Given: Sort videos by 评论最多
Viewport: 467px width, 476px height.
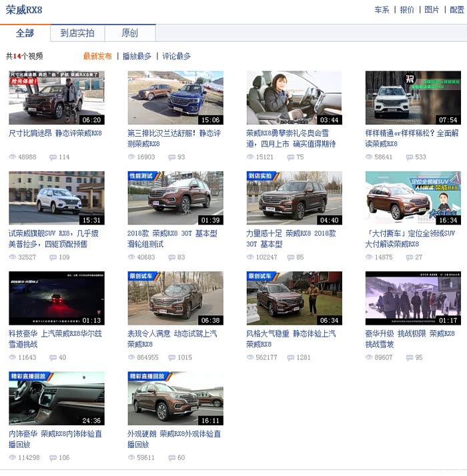Looking at the screenshot, I should (176, 56).
